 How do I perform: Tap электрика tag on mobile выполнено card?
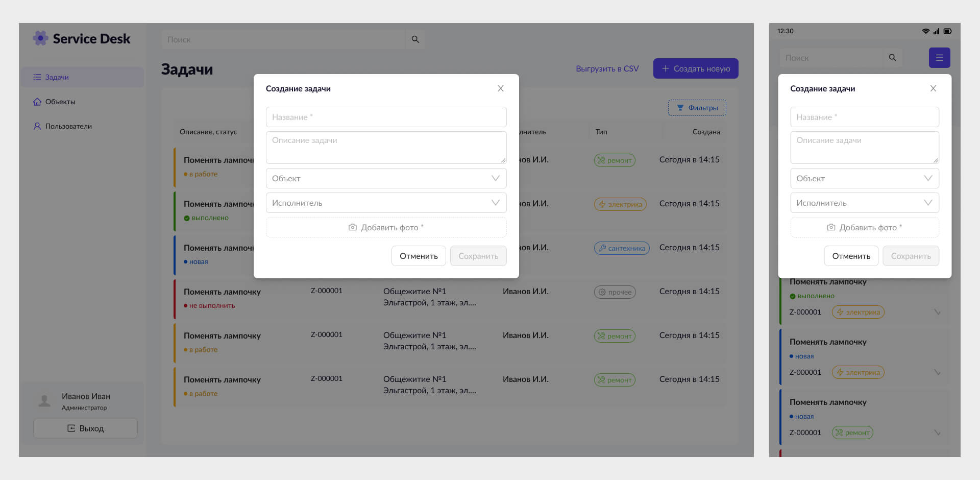(858, 312)
